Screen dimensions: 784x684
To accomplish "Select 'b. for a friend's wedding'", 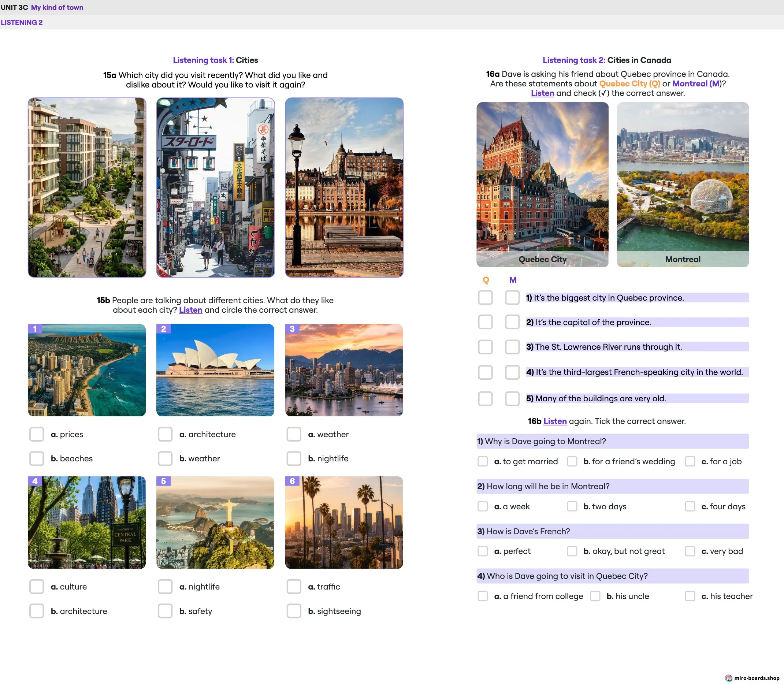I will pos(572,461).
